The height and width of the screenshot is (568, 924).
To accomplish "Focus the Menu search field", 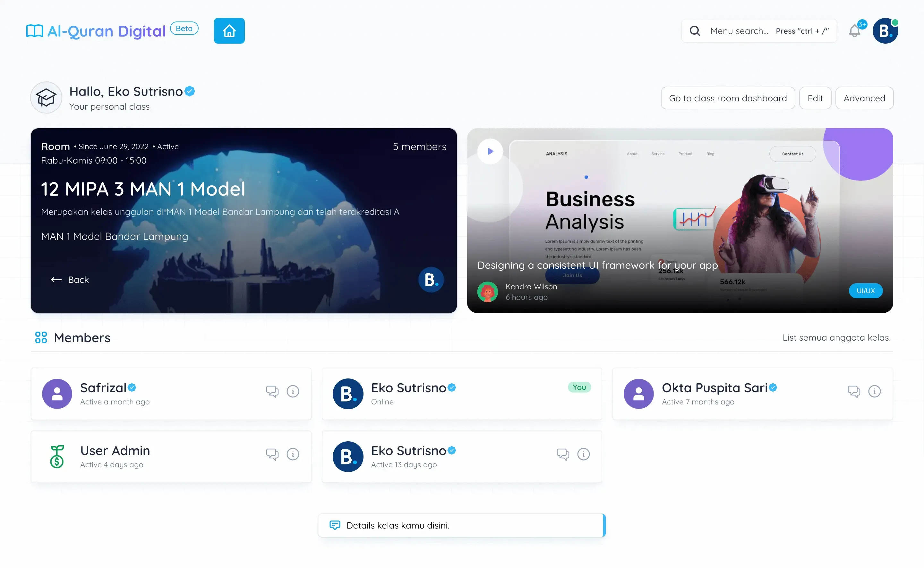I will 759,31.
